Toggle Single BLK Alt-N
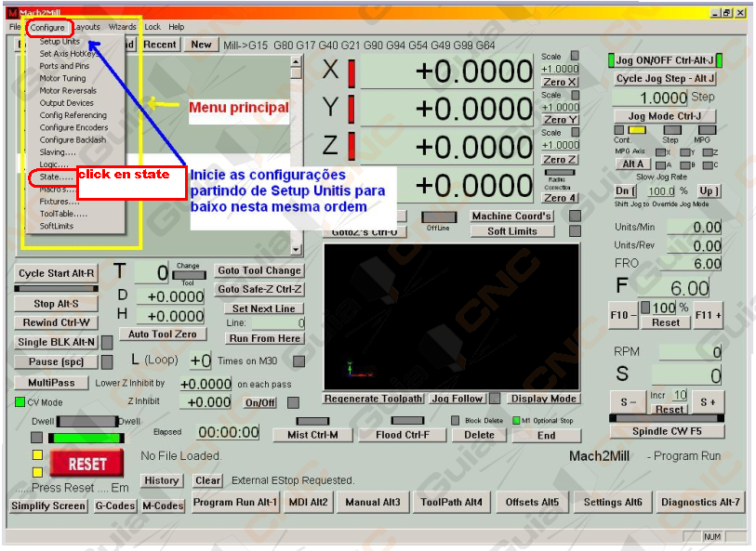Screen dimensions: 756x551 tap(56, 342)
